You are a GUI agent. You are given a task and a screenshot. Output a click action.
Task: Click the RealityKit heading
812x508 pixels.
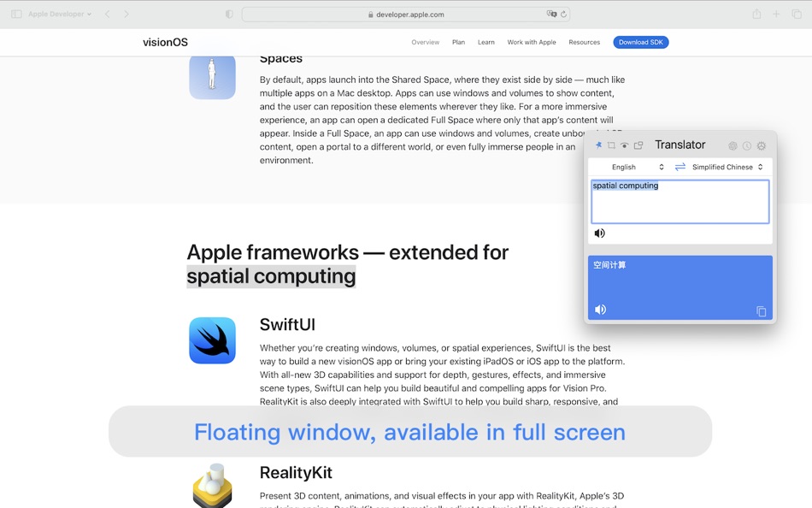[296, 473]
